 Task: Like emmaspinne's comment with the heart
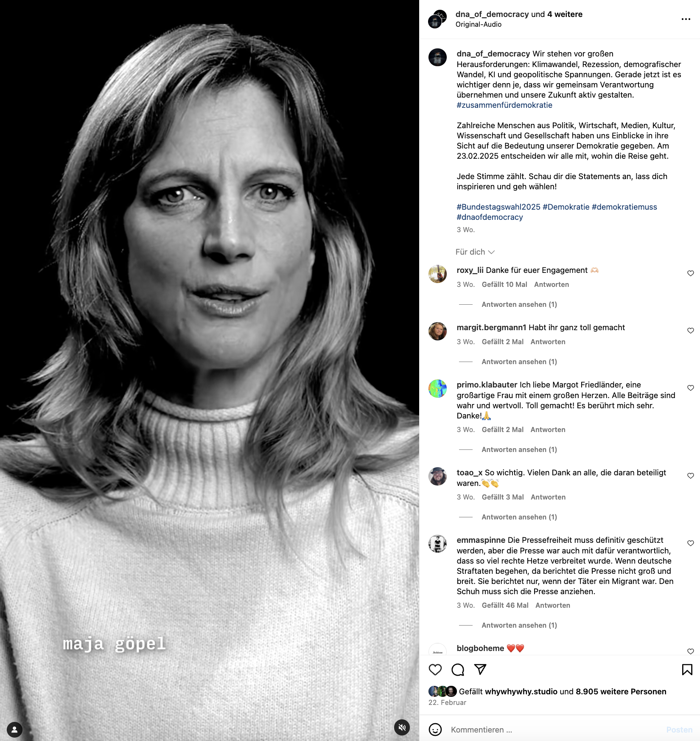[x=691, y=543]
